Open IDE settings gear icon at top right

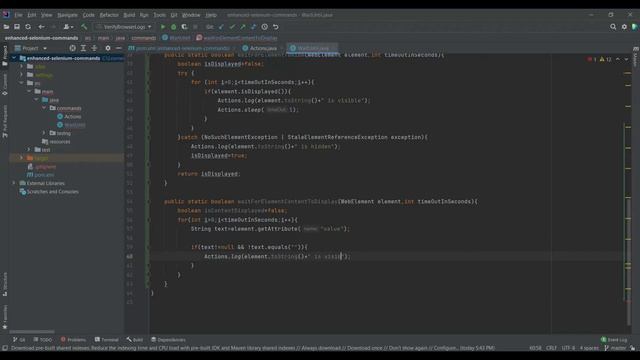tap(624, 27)
